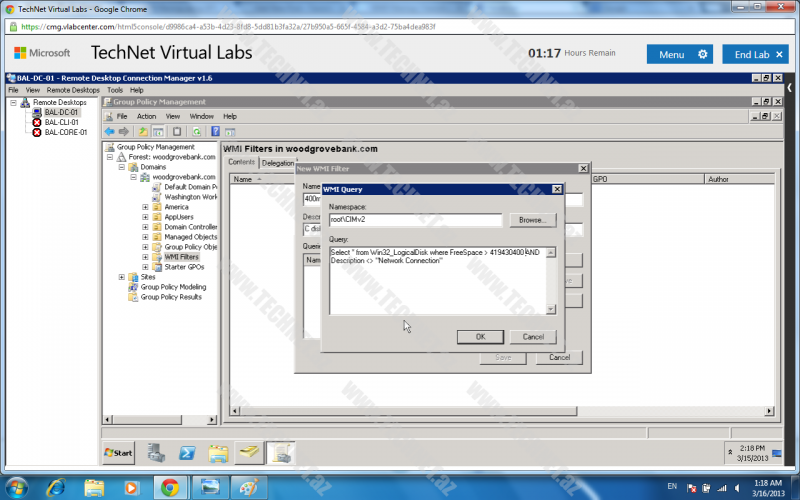Select Group Policy Modeling in the tree
Viewport: 800px width, 500px height.
[173, 287]
